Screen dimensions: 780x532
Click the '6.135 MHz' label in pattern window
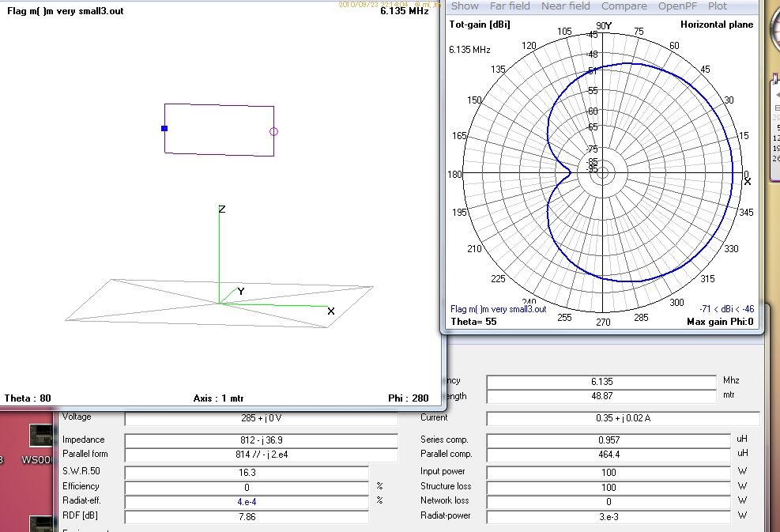coord(469,50)
